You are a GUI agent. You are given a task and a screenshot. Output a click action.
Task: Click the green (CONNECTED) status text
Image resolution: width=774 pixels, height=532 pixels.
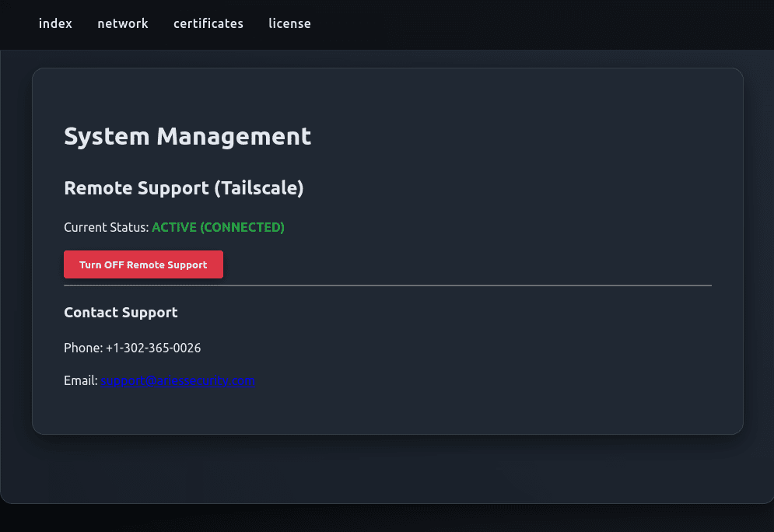tap(242, 227)
